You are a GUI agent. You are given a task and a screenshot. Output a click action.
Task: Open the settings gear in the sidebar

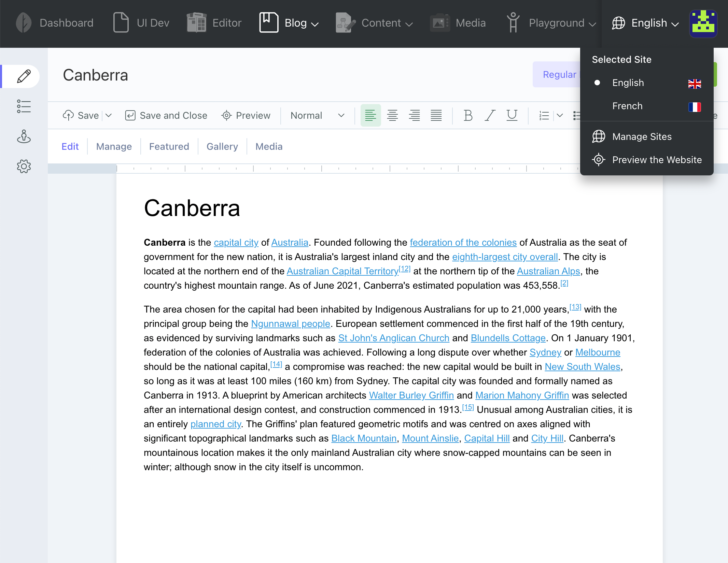click(24, 167)
